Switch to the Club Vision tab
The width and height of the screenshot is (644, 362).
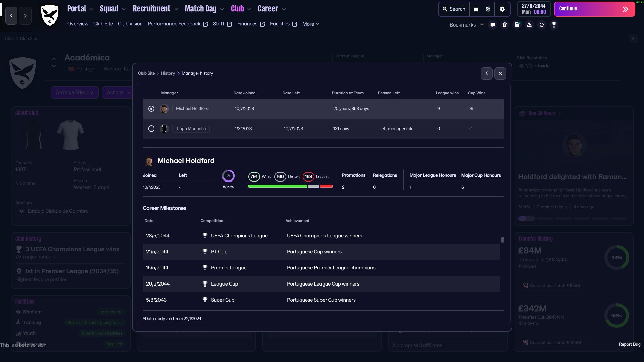point(130,24)
